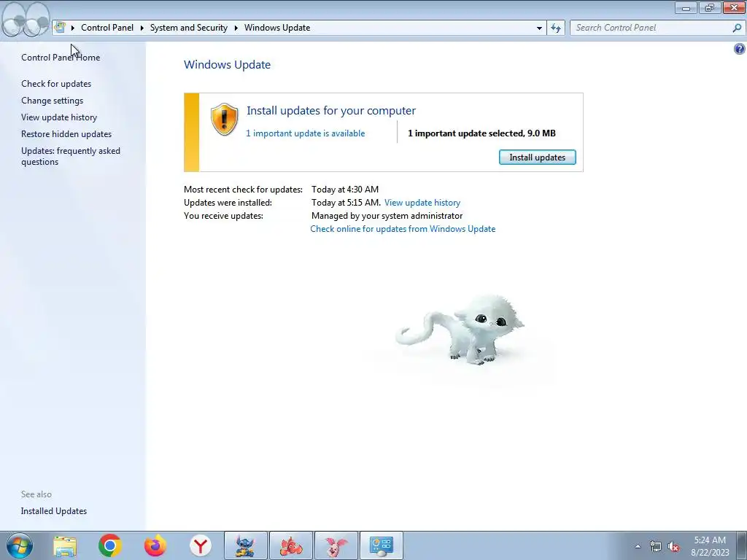Click 'Today at 4:30 AM' text
The height and width of the screenshot is (560, 747).
click(x=345, y=190)
